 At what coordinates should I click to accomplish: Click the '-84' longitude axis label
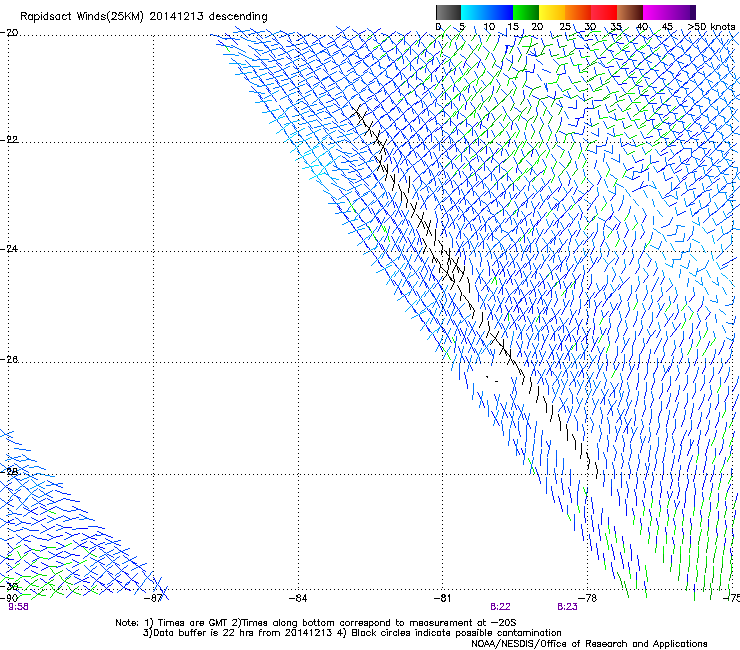(298, 598)
